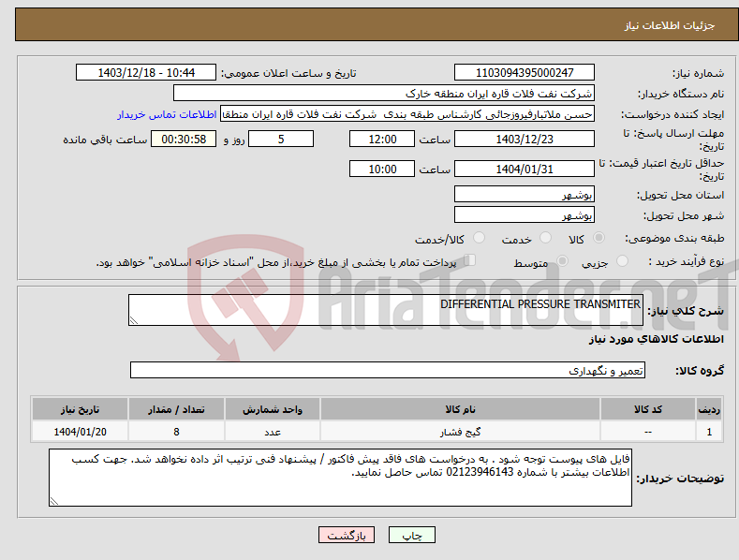This screenshot has width=739, height=560.
Task: Click the announcement date field 1403/12/18 - 10:44
Action: coord(146,73)
